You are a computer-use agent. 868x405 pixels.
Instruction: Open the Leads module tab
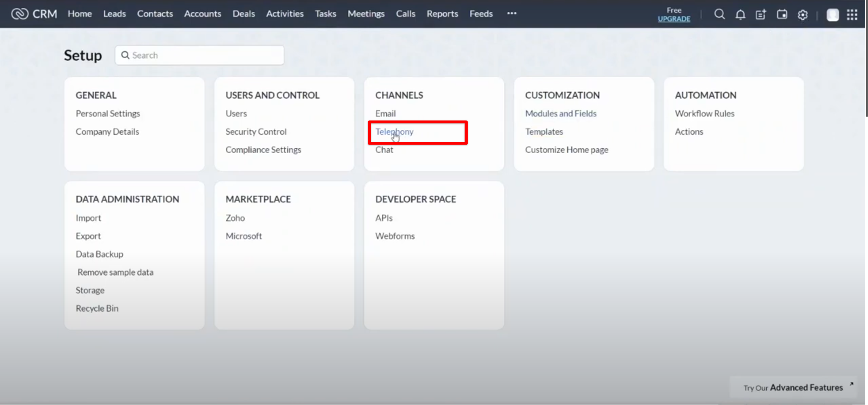coord(114,14)
